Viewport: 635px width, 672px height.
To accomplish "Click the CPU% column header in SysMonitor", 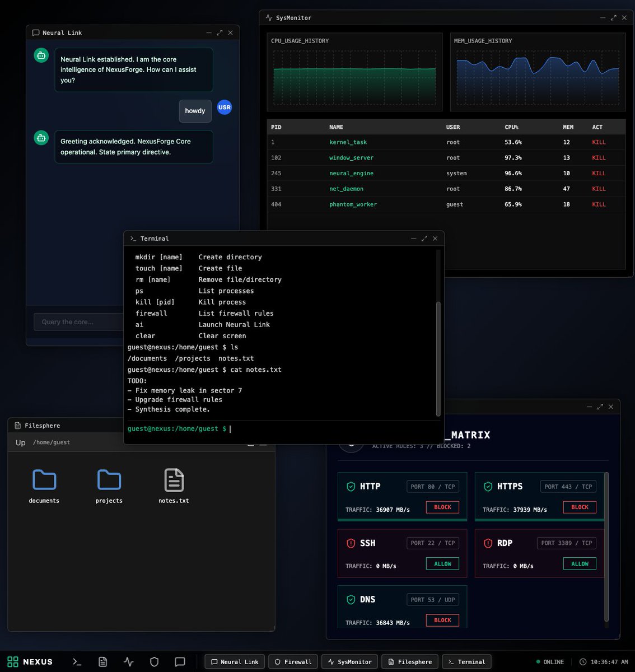I will [x=511, y=127].
